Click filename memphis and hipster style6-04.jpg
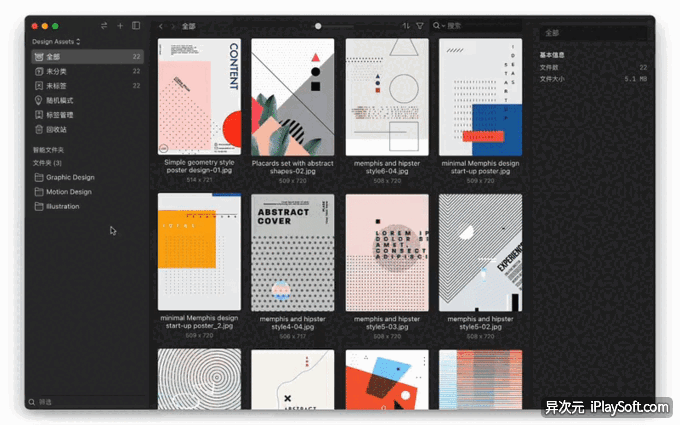This screenshot has height=425, width=680. click(x=387, y=167)
